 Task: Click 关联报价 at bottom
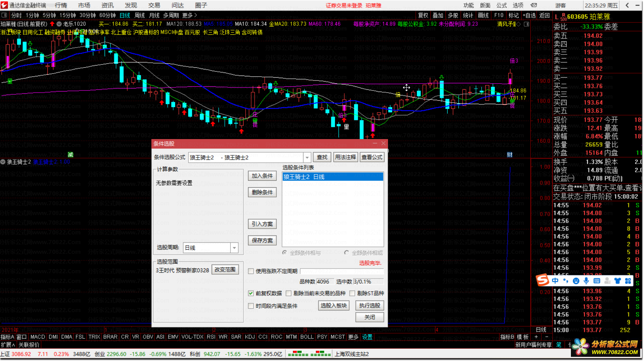pyautogui.click(x=29, y=345)
